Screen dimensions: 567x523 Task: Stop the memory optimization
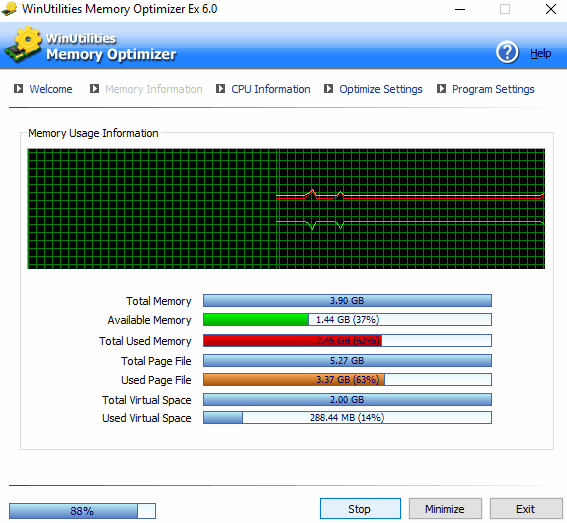[360, 509]
